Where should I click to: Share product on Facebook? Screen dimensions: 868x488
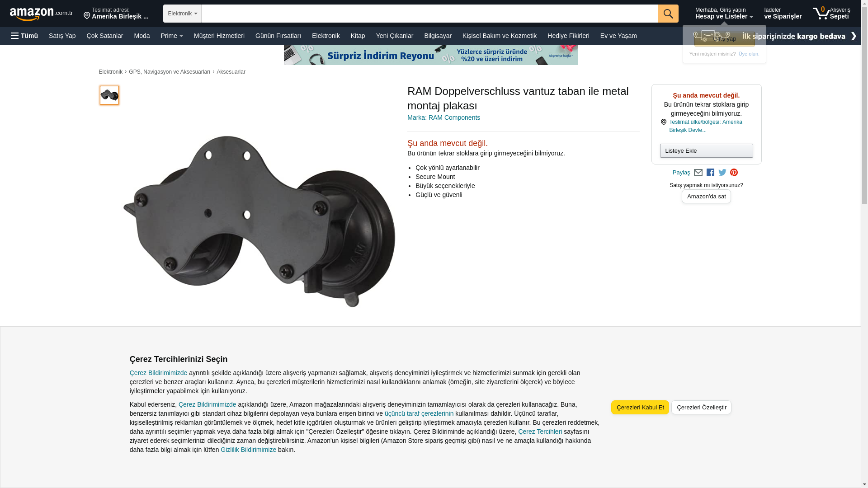(710, 173)
